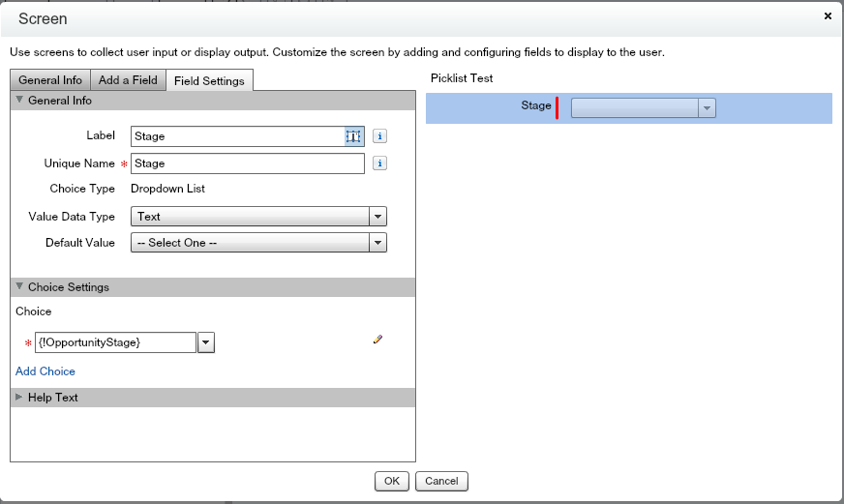Viewport: 844px width, 504px height.
Task: Open the dropdown arrow next to {!OpportunityStage}
Action: pos(206,342)
